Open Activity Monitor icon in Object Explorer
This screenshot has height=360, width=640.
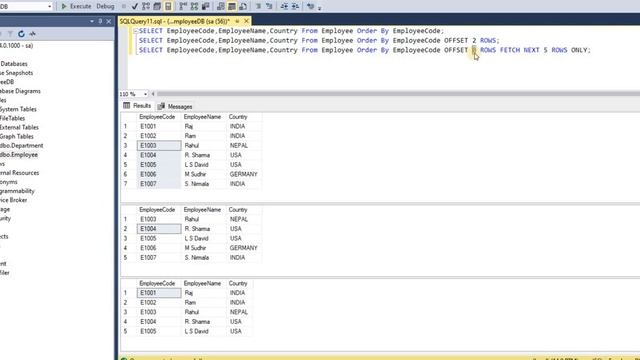[x=32, y=34]
